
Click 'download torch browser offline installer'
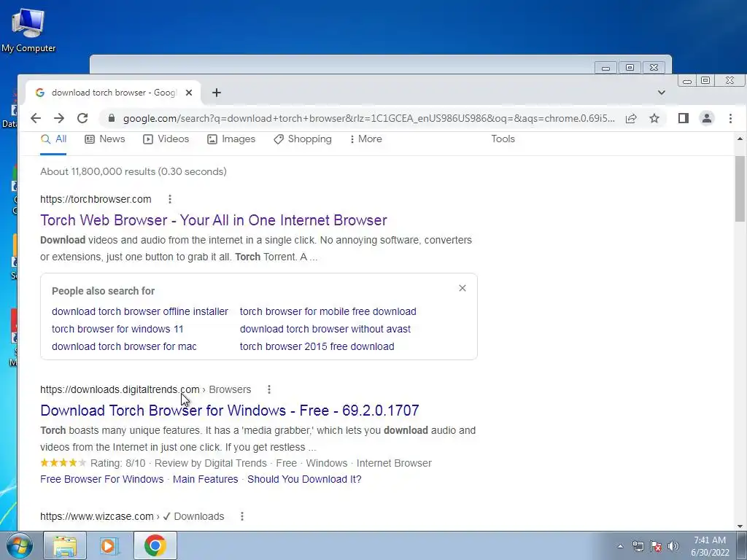[140, 311]
